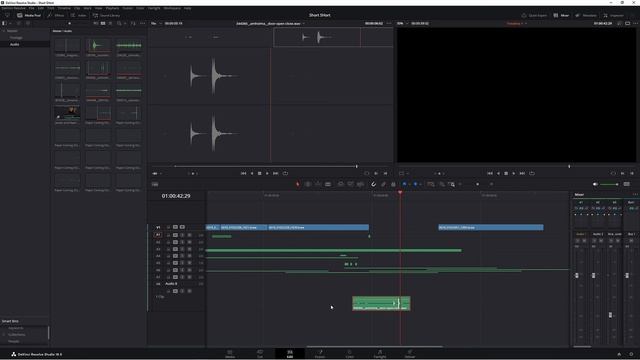Open the Effects panel
Image resolution: width=640 pixels, height=360 pixels.
(x=56, y=15)
